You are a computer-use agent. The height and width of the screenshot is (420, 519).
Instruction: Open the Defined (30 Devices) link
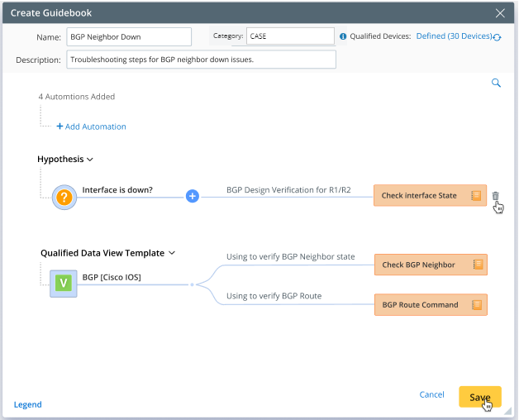pos(454,36)
